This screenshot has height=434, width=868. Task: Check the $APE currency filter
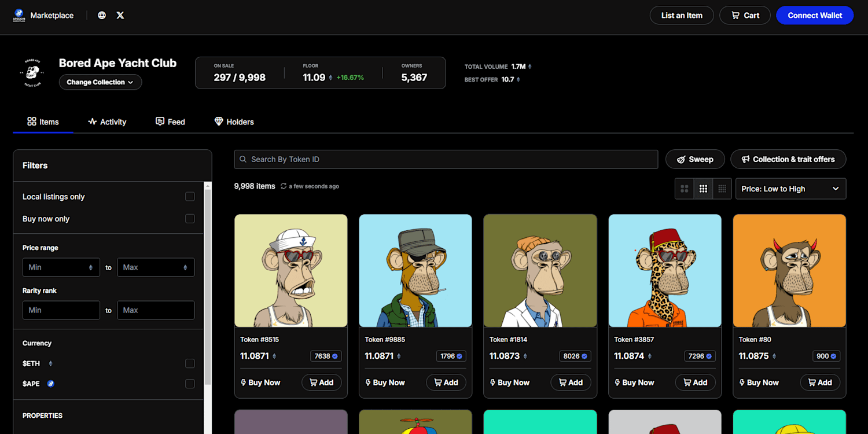[190, 384]
